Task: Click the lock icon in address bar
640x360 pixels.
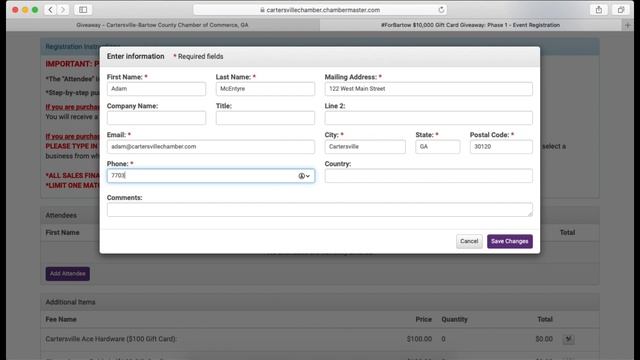Action: click(262, 10)
